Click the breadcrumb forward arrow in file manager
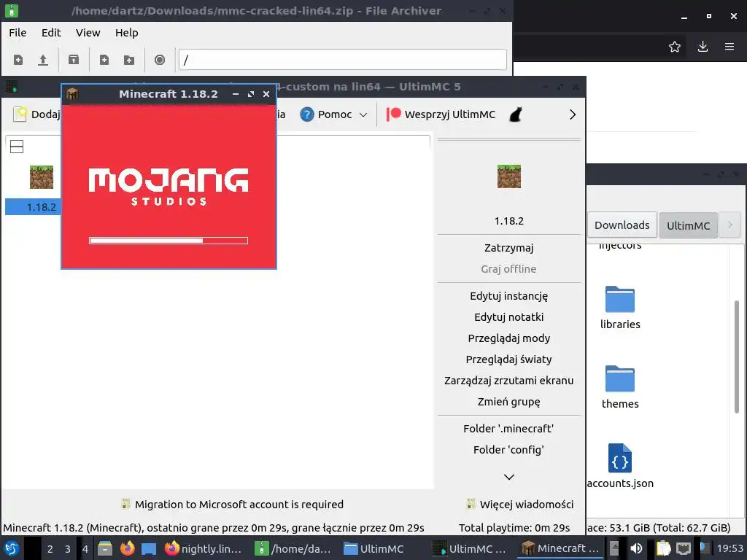747x560 pixels. [x=729, y=225]
